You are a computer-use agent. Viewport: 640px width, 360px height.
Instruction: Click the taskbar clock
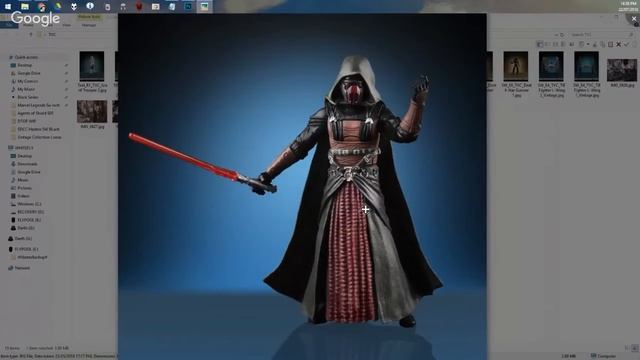click(628, 6)
